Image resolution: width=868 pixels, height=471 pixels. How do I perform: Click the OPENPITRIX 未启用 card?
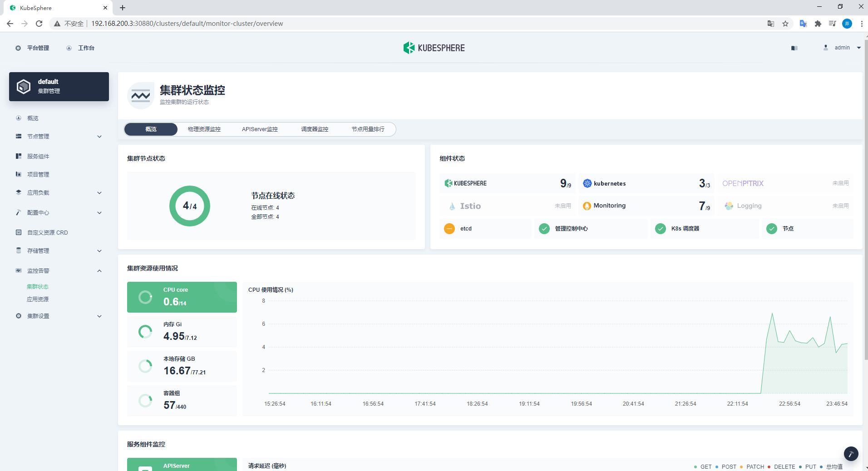(x=785, y=183)
